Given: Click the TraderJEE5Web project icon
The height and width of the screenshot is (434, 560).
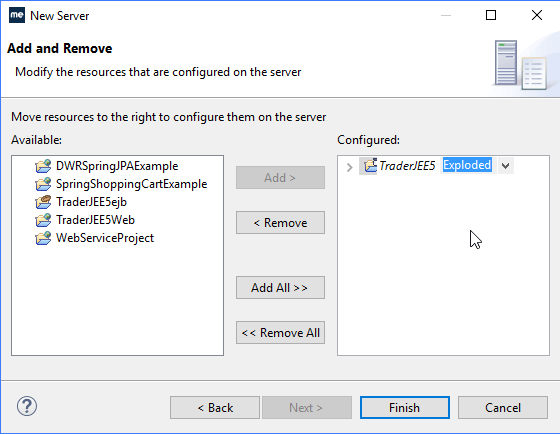Looking at the screenshot, I should click(43, 220).
